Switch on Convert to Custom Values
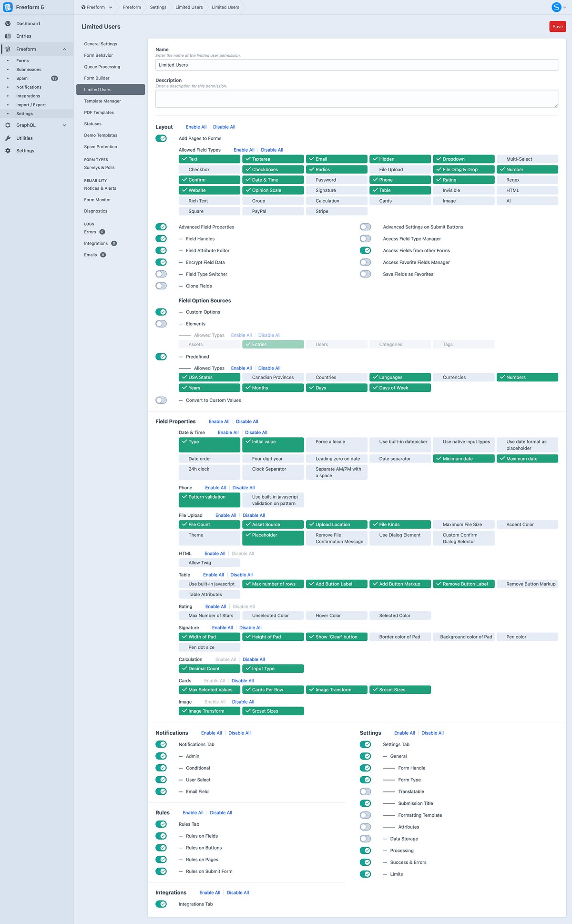This screenshot has width=572, height=924. (x=161, y=400)
